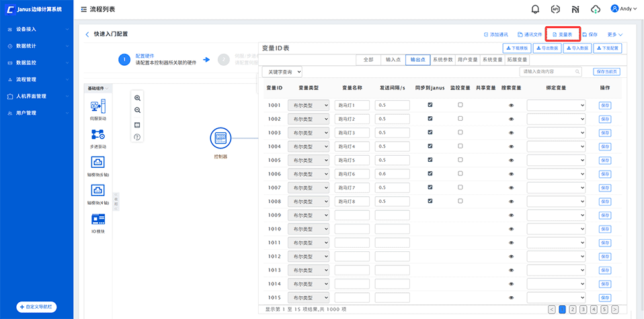This screenshot has width=644, height=319.
Task: Click the 控制器 node on canvas
Action: [220, 138]
